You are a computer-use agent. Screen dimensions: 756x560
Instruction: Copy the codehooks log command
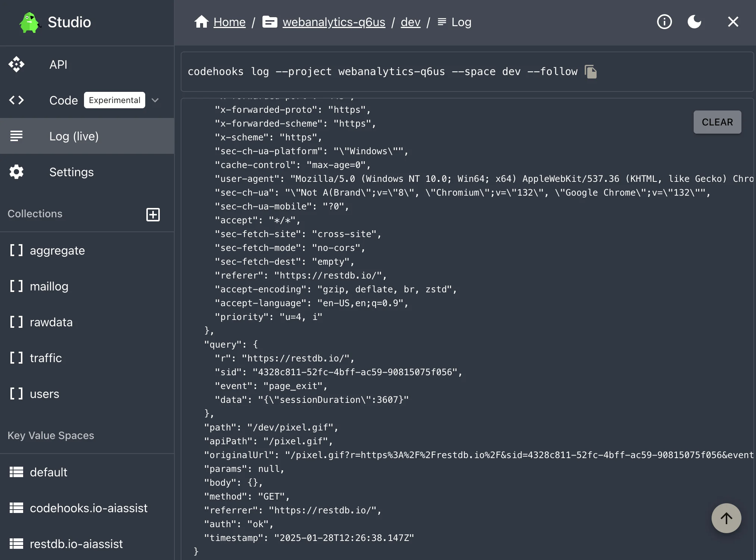click(591, 71)
